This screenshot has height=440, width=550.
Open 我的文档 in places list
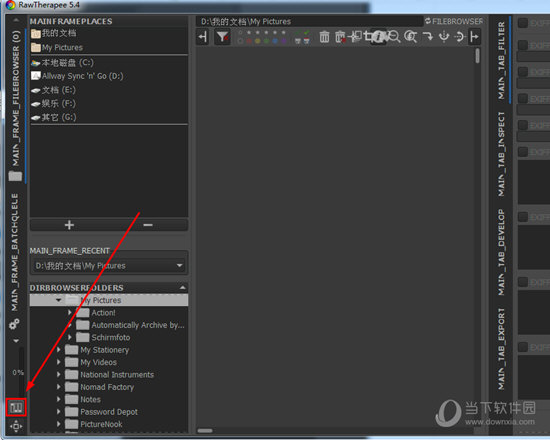(x=109, y=33)
